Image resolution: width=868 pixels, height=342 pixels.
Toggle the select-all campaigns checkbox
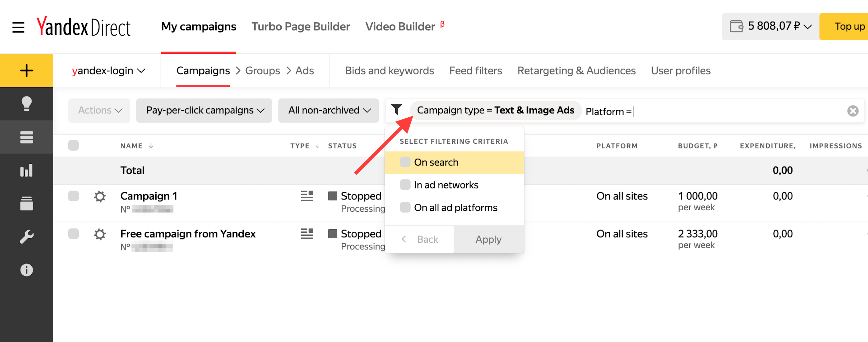(74, 146)
